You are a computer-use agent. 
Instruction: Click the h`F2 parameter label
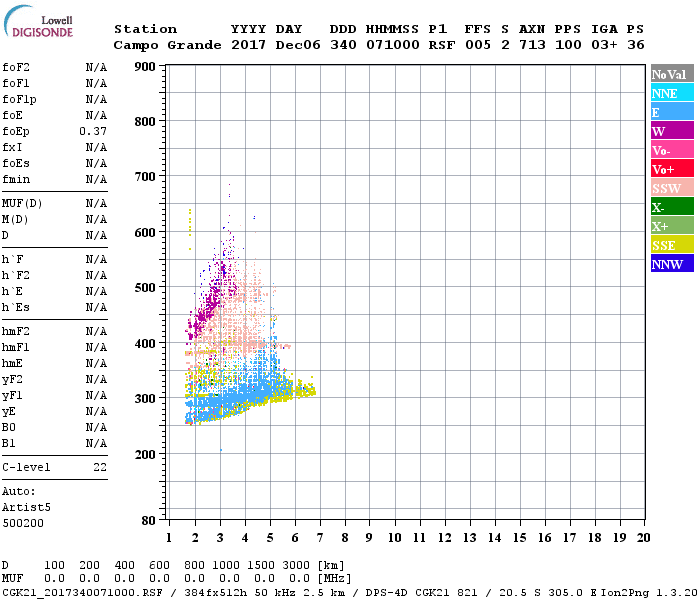[x=16, y=275]
